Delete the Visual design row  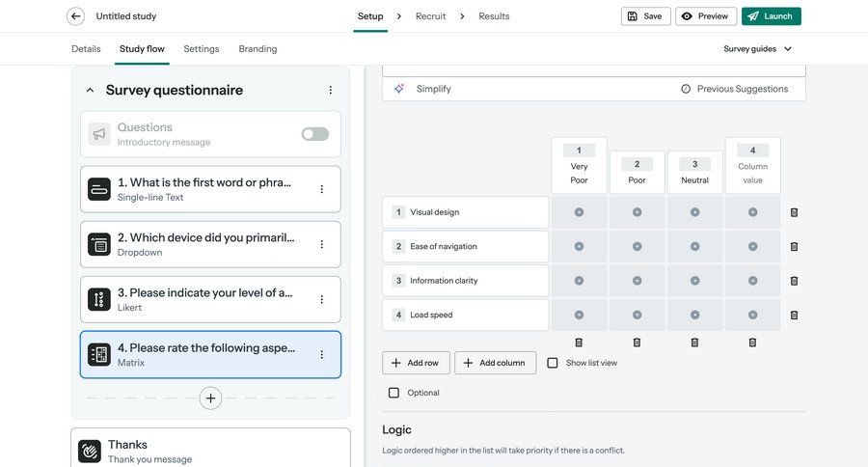coord(794,212)
